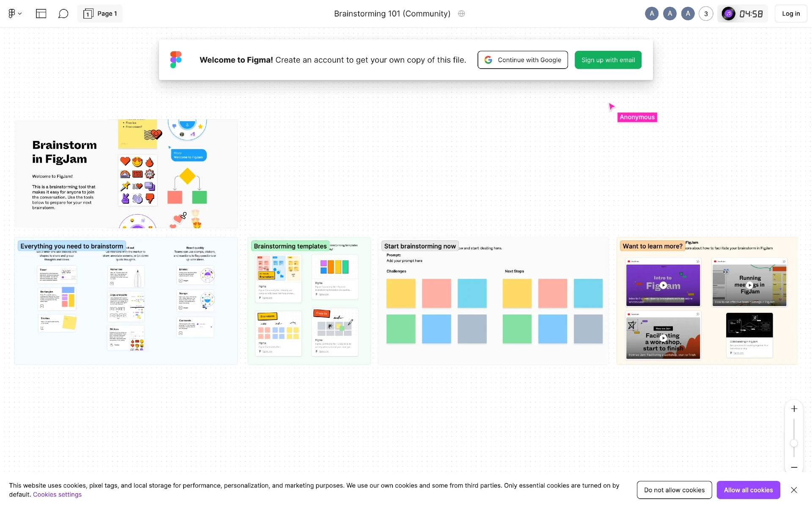Toggle the Allow all cookies option
The width and height of the screenshot is (812, 508).
coord(748,490)
